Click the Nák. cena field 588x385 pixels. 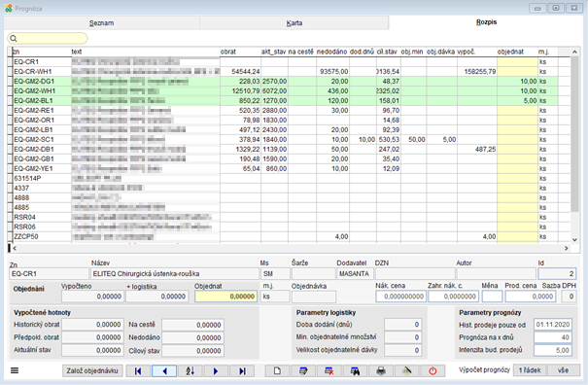pos(400,297)
